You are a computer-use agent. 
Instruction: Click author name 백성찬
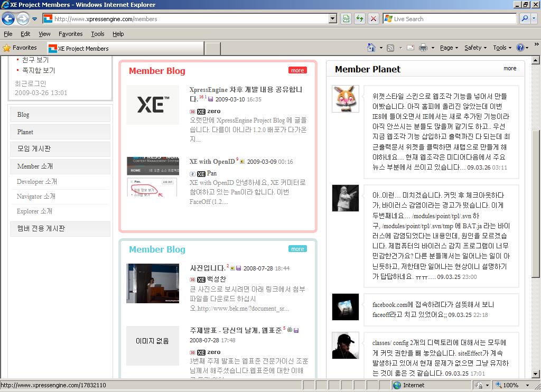pos(217,279)
